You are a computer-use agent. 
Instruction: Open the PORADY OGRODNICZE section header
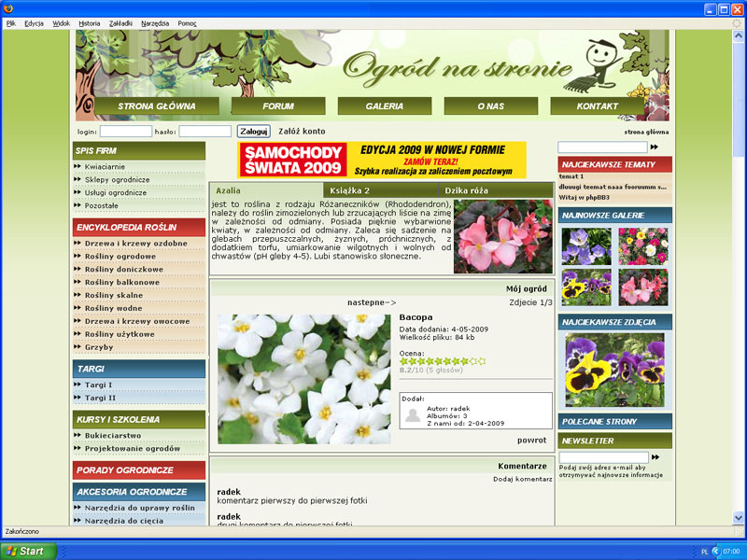(139, 470)
